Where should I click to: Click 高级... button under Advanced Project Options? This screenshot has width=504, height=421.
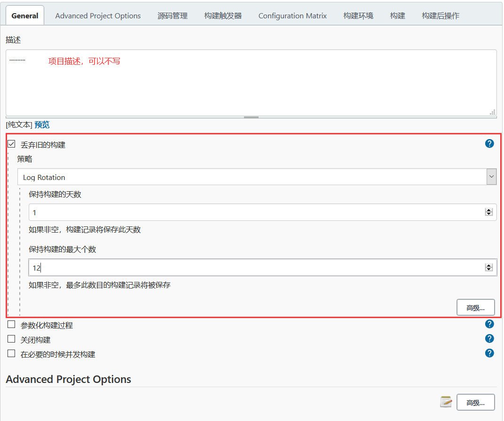475,402
